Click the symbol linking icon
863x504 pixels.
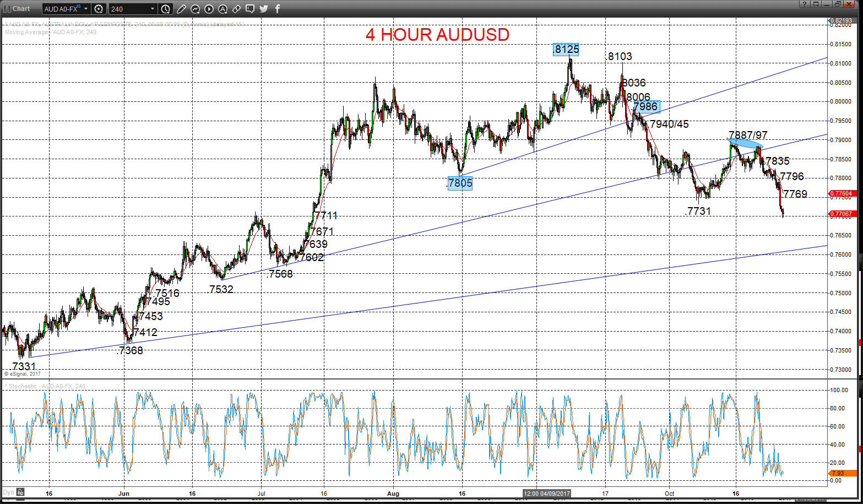[236, 9]
